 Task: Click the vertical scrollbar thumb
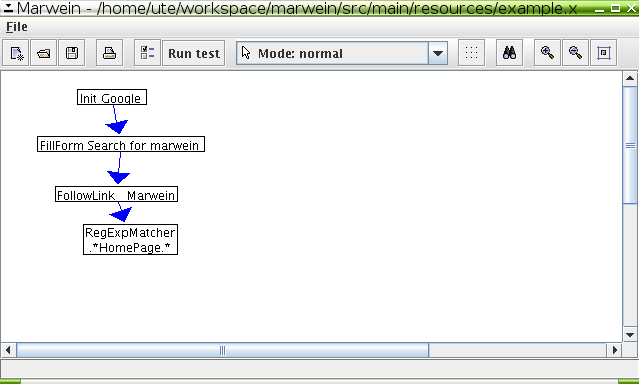(x=630, y=145)
